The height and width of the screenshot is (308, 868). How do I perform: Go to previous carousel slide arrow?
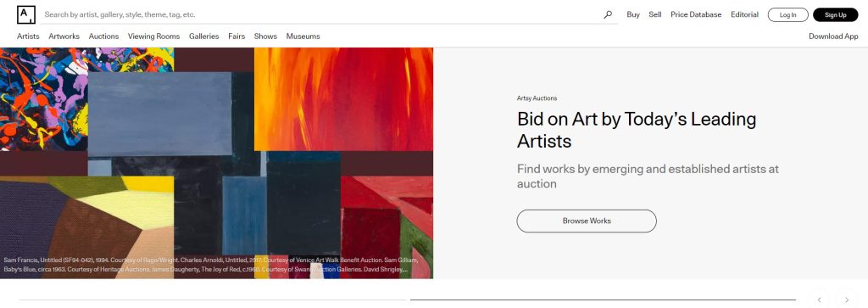[820, 300]
